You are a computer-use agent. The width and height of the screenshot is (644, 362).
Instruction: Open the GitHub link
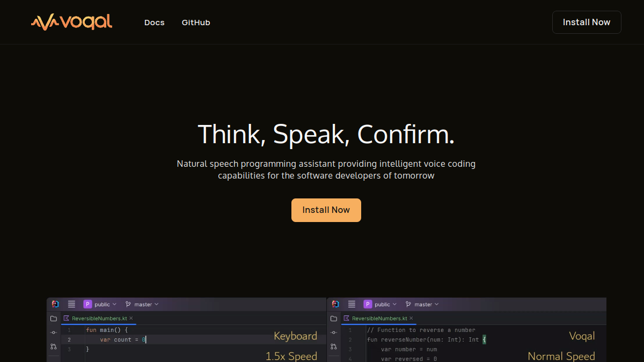click(x=196, y=23)
